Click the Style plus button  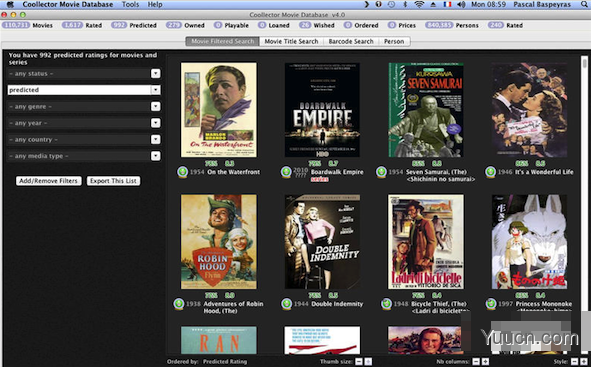click(x=584, y=361)
